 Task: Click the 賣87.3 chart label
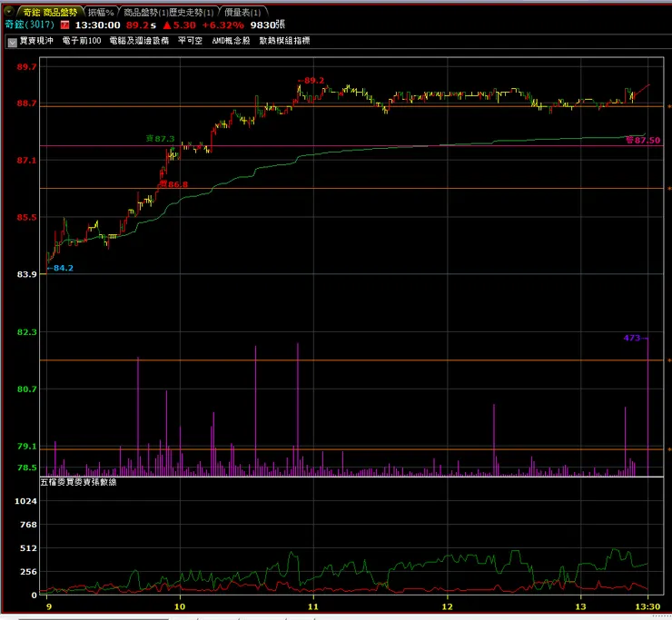click(161, 139)
